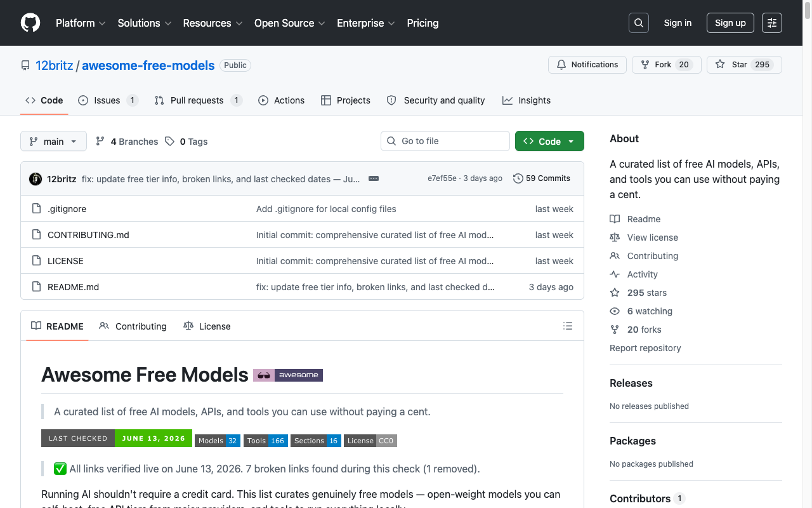Click the Sign up button
The image size is (812, 508).
coord(730,23)
